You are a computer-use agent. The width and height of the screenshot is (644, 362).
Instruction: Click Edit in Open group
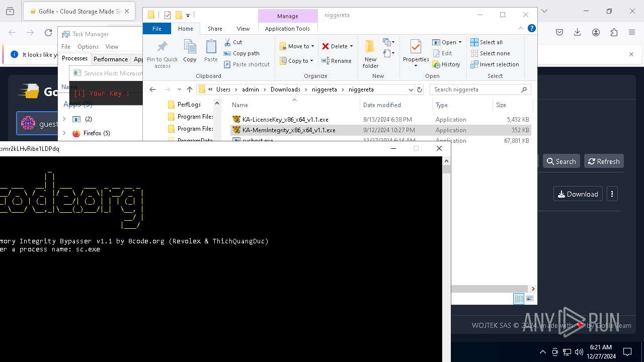tap(442, 53)
